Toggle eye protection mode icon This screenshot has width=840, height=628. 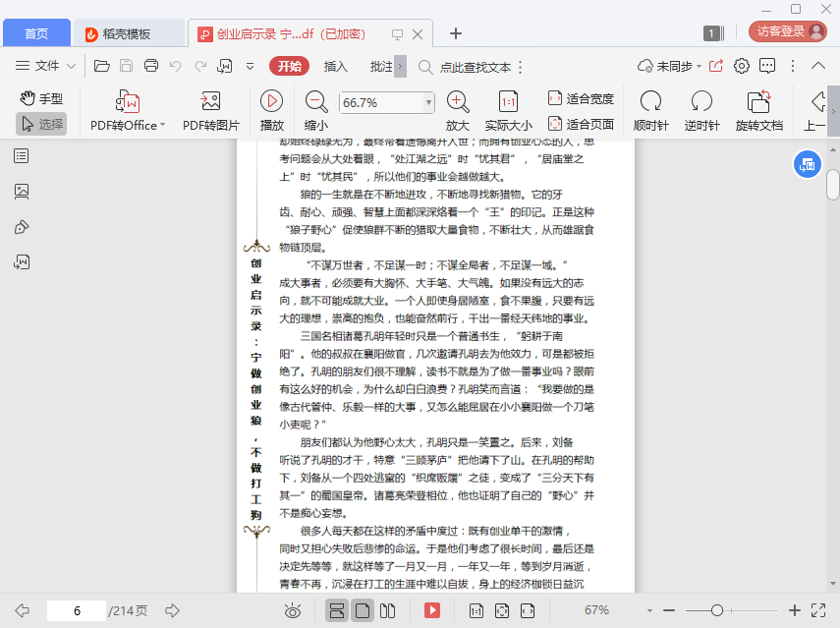point(293,611)
